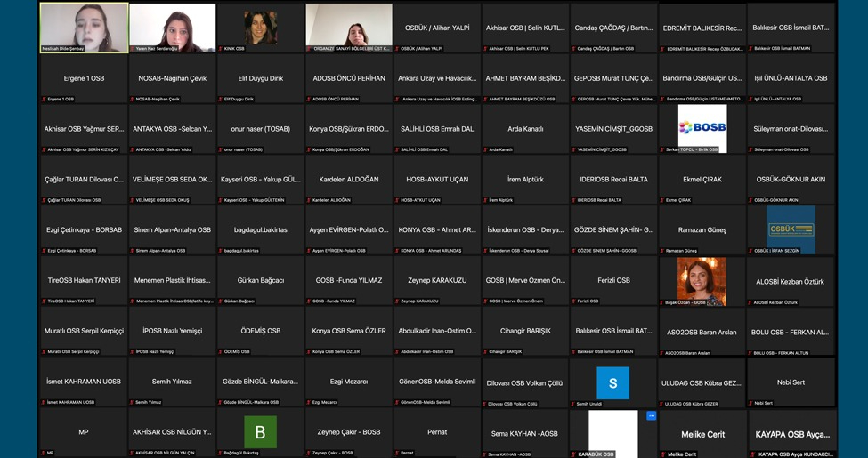The width and height of the screenshot is (868, 458).
Task: Click the OSBÜK logo on İRFAN SEZGİN tile
Action: coord(791,229)
